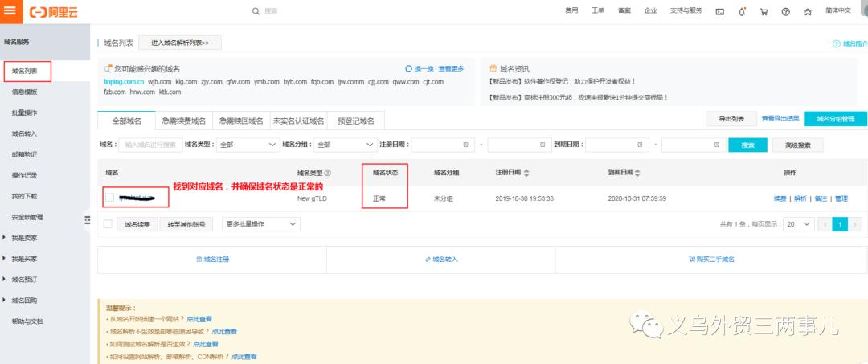The image size is (868, 364).
Task: Click the Aliyun logo
Action: pyautogui.click(x=53, y=12)
